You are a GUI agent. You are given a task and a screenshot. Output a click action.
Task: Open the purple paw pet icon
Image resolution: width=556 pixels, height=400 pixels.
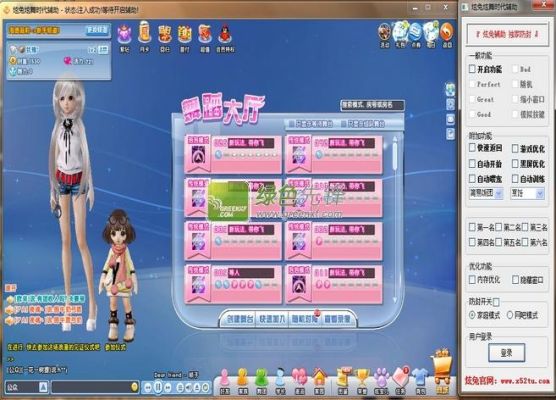click(x=381, y=377)
